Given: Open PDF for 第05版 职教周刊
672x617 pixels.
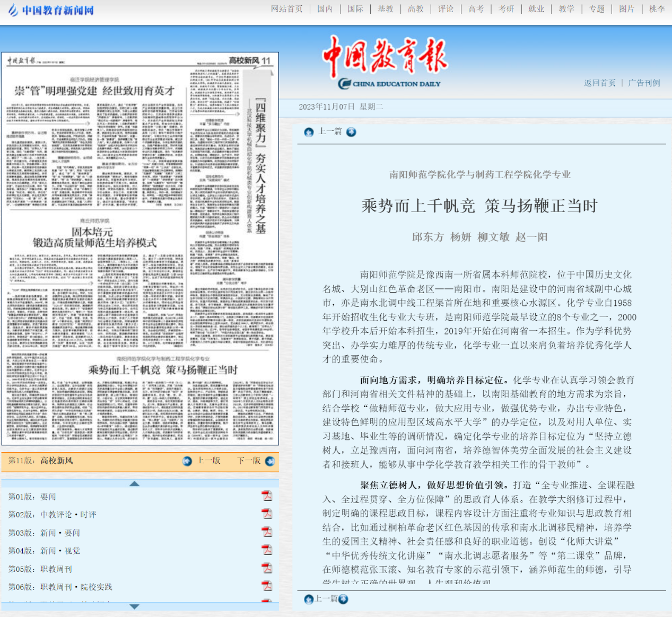Looking at the screenshot, I should point(267,568).
